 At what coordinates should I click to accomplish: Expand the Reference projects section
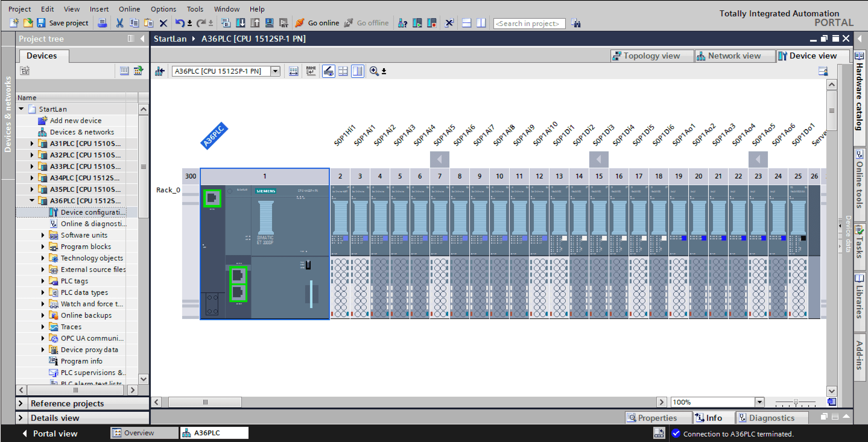(x=21, y=403)
